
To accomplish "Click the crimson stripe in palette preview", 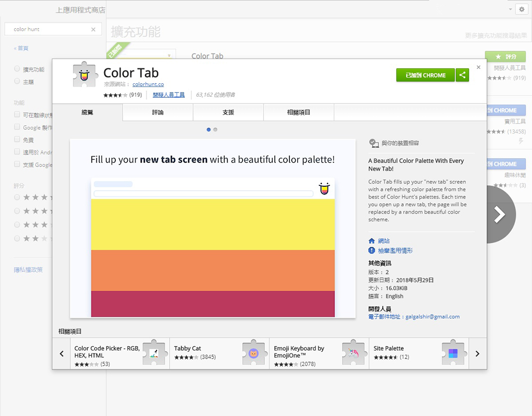I will point(213,304).
